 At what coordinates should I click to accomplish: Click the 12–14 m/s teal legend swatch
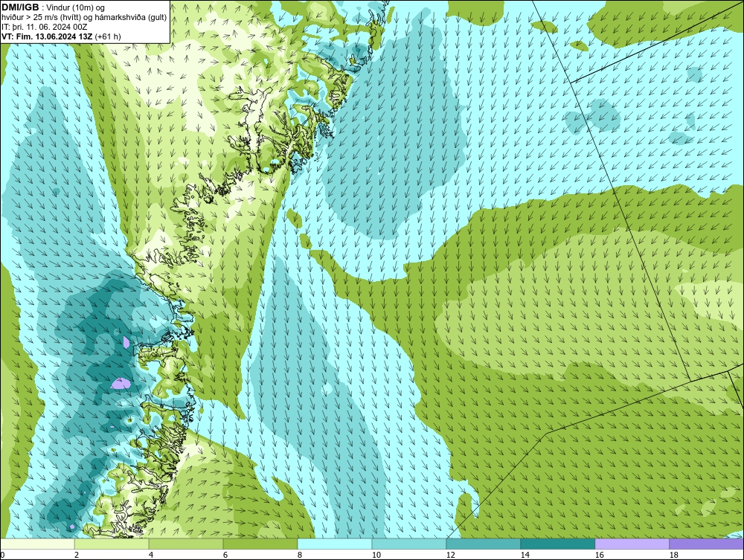click(x=484, y=544)
